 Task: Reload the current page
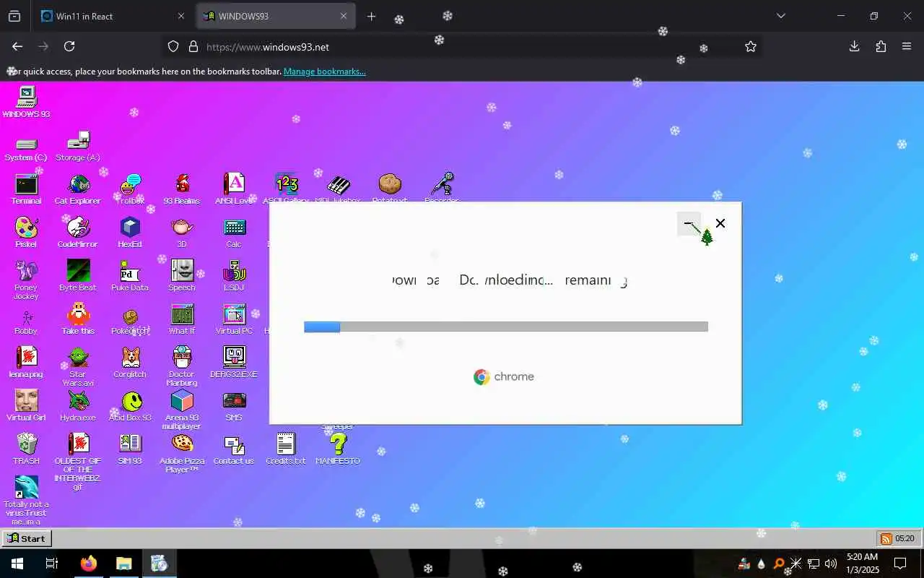click(x=69, y=46)
